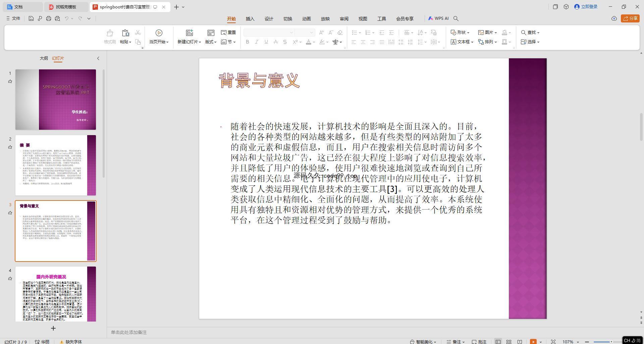Open the Design (设计) ribbon tab
Screen dimensions: 644x344
point(269,19)
